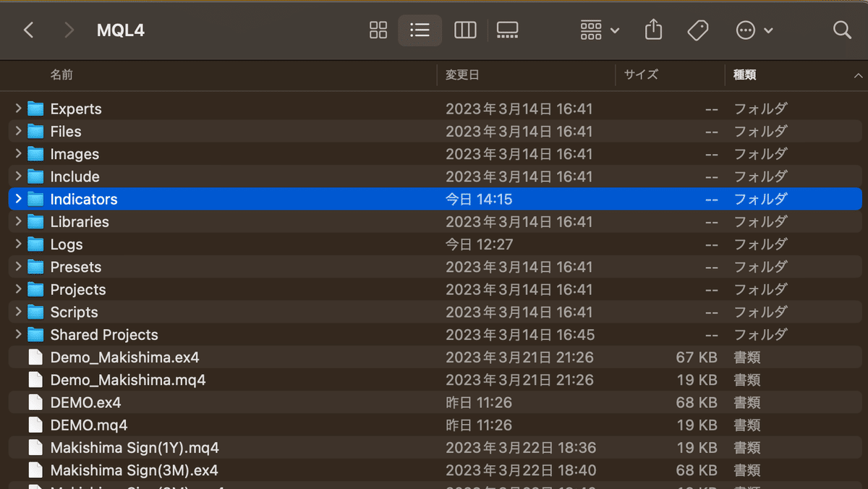This screenshot has height=489, width=868.
Task: Click the Libraries folder icon
Action: [x=35, y=221]
